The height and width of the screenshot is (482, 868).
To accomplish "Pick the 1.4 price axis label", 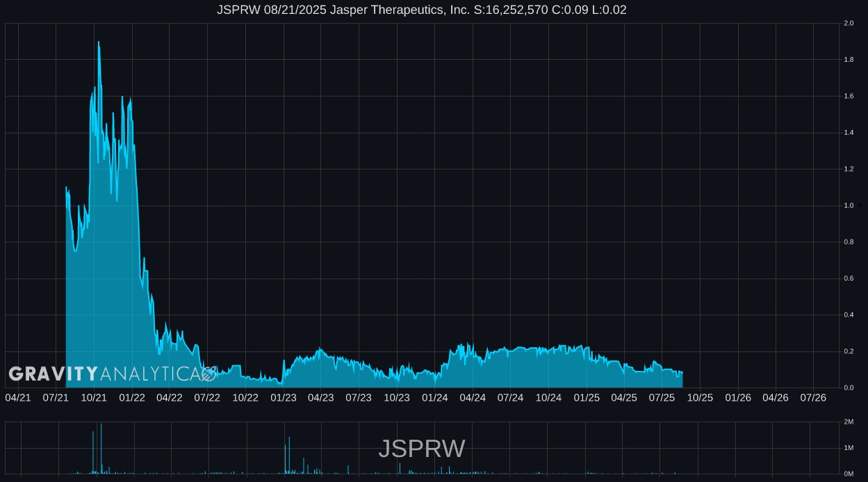I will coord(849,133).
